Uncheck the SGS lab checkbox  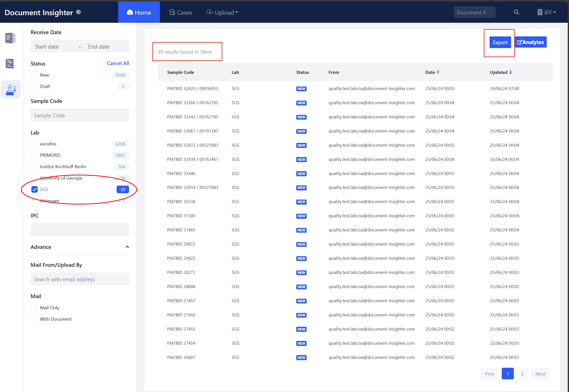[34, 189]
